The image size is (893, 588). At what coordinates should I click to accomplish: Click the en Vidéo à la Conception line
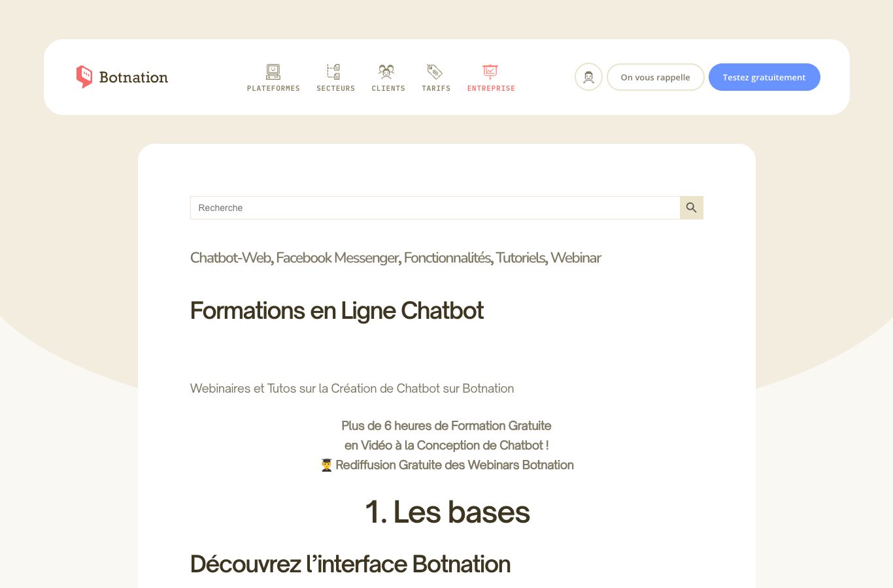pyautogui.click(x=446, y=446)
